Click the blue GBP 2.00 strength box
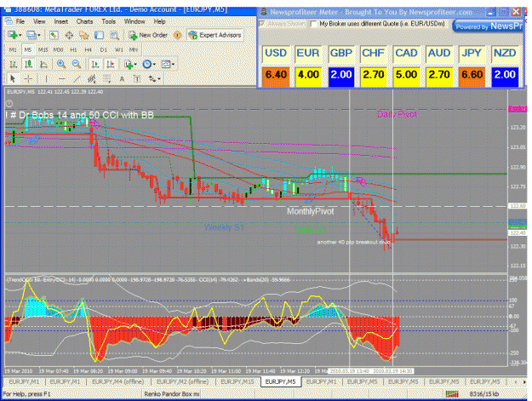Image resolution: width=532 pixels, height=401 pixels. point(341,76)
